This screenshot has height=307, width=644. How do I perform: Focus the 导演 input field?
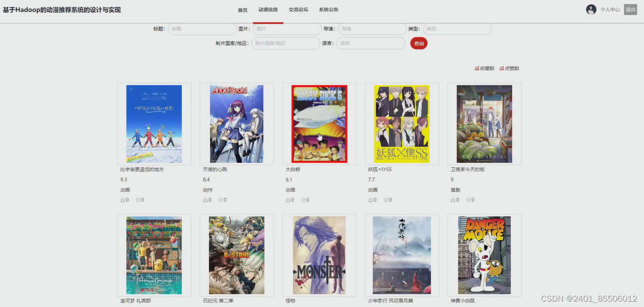click(372, 29)
